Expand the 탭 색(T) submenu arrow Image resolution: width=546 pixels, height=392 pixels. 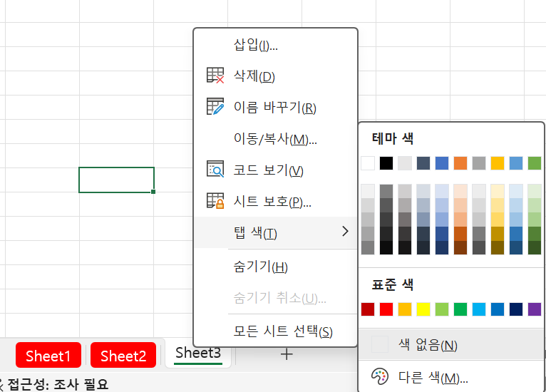[345, 231]
